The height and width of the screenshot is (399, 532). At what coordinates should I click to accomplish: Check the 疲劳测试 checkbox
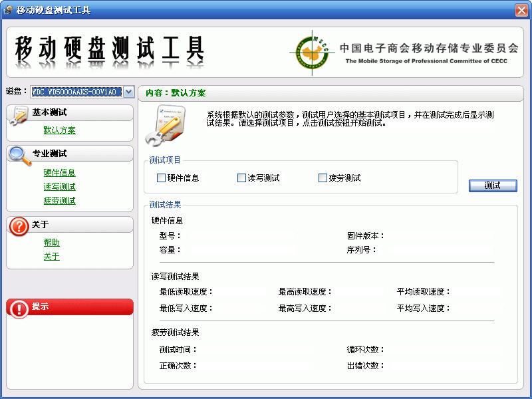click(323, 178)
